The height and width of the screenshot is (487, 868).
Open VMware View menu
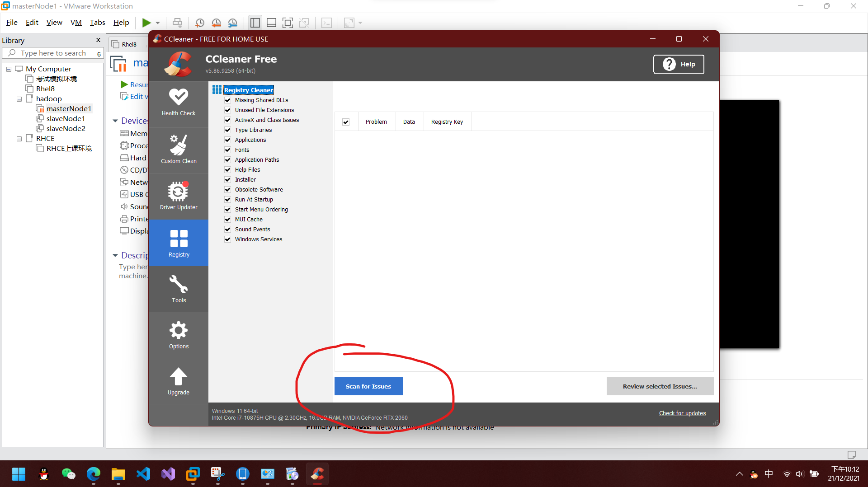coord(54,22)
